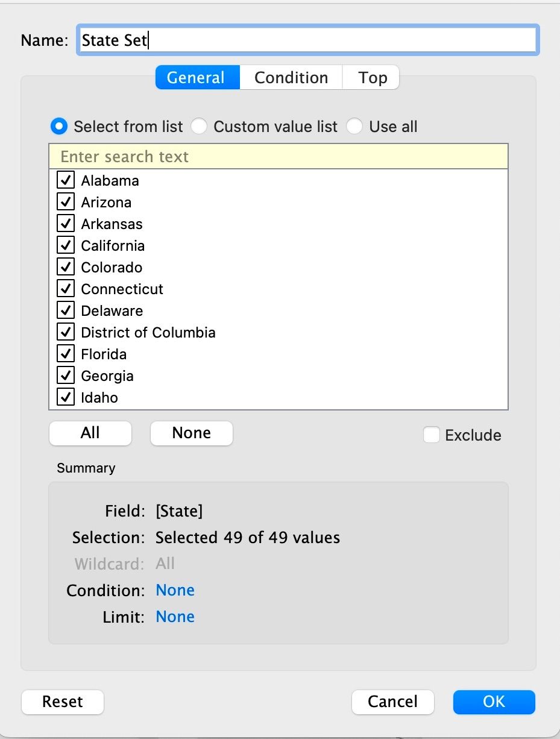Click the Condition None link in Summary
The image size is (560, 739).
[175, 590]
